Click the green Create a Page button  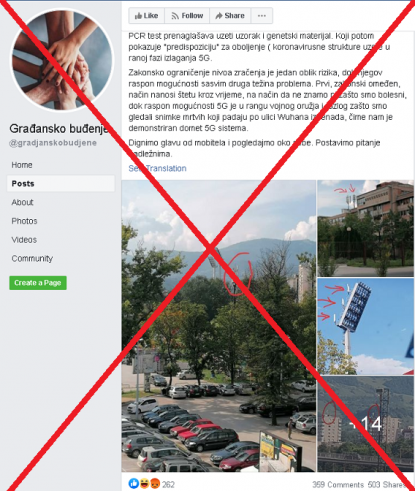coord(38,283)
